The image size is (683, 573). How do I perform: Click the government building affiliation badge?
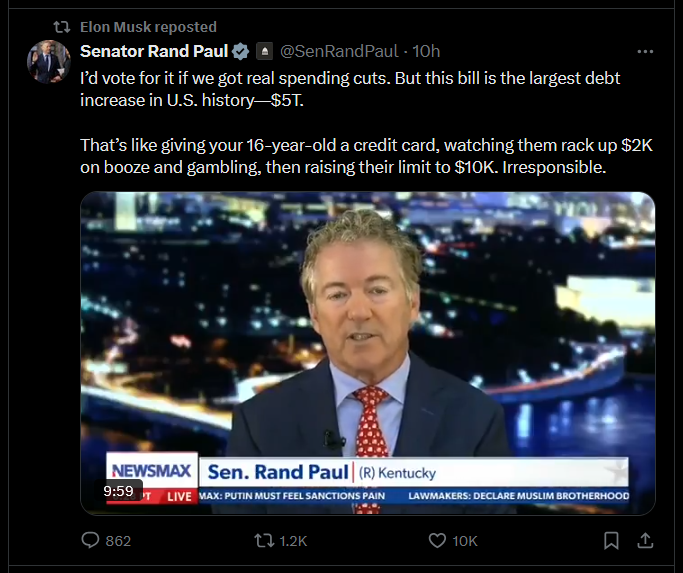click(x=264, y=51)
